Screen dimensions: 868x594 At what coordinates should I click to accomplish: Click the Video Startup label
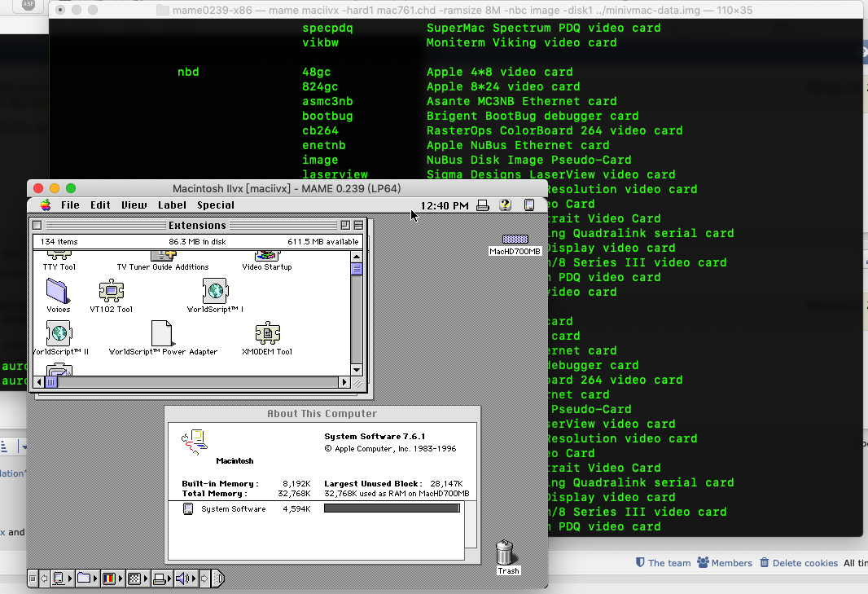[x=267, y=267]
